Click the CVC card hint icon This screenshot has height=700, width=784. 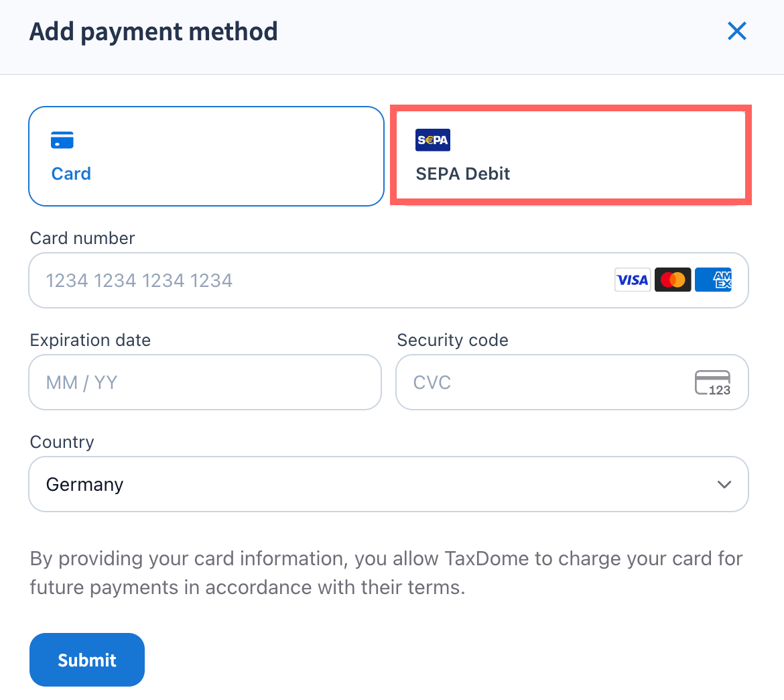(712, 383)
